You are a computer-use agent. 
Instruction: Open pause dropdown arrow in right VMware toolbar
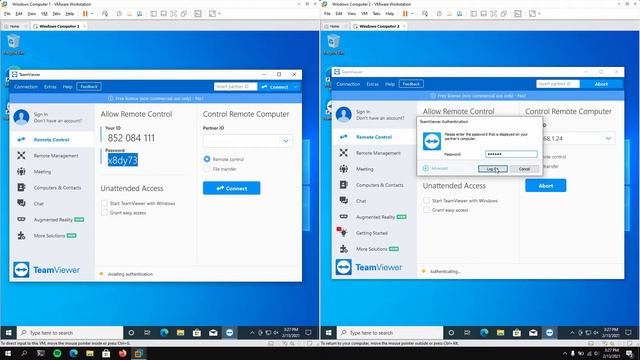[412, 13]
